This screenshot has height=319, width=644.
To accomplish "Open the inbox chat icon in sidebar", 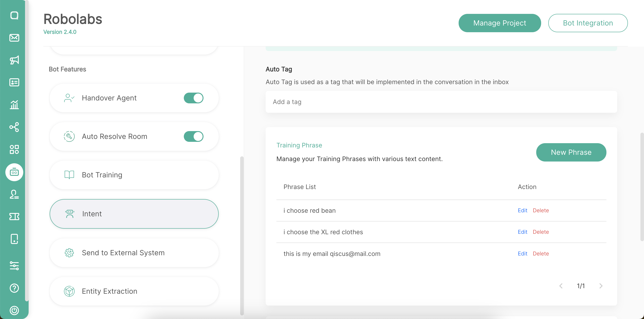I will pos(14,15).
